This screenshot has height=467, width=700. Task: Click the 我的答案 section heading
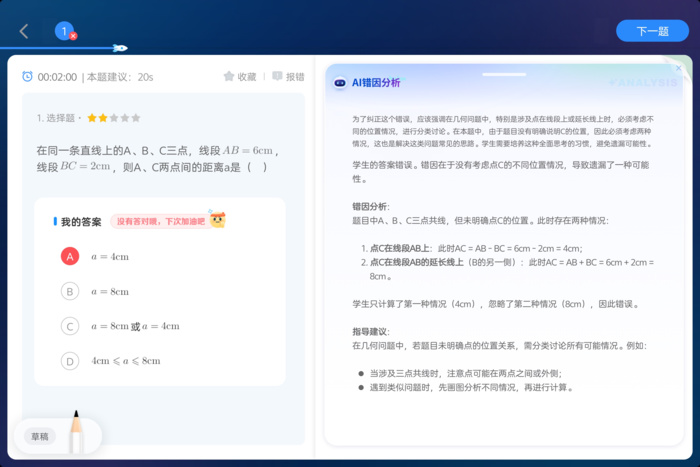click(81, 222)
